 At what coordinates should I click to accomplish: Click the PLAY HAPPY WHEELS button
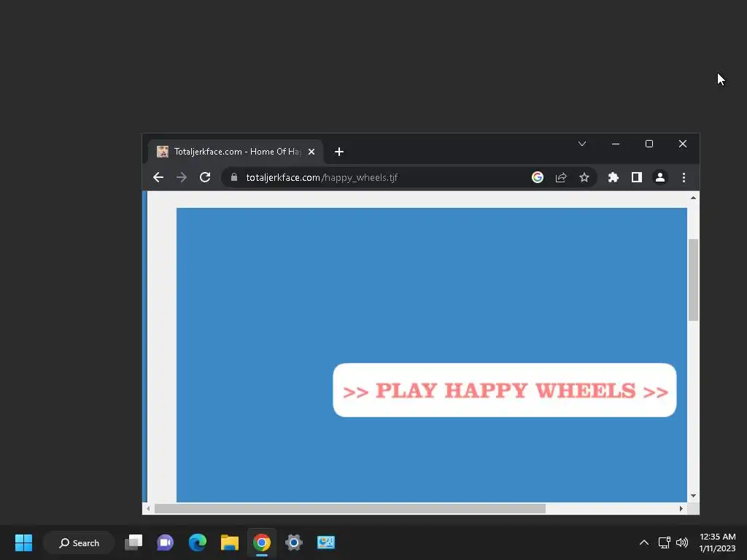click(505, 391)
